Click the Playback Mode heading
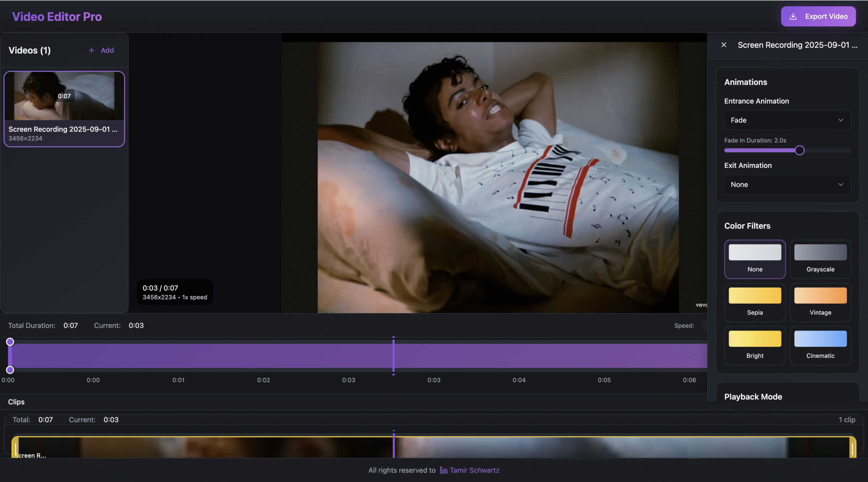The image size is (868, 482). click(753, 397)
